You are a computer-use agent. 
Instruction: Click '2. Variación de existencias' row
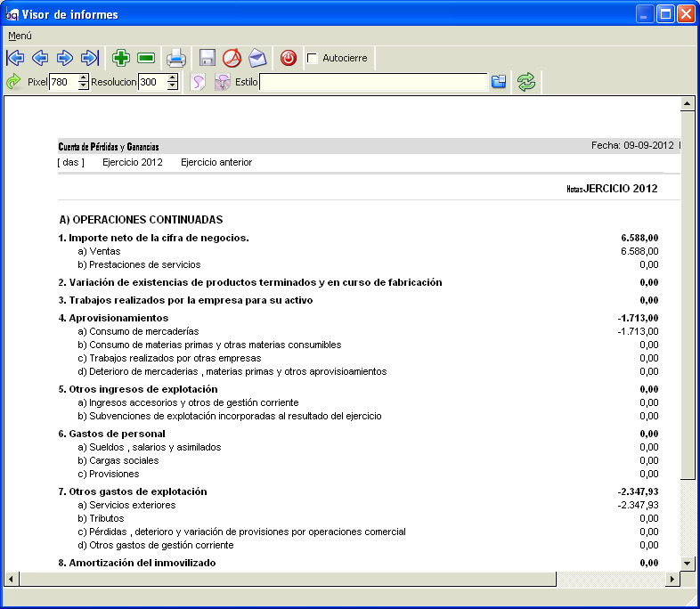250,282
